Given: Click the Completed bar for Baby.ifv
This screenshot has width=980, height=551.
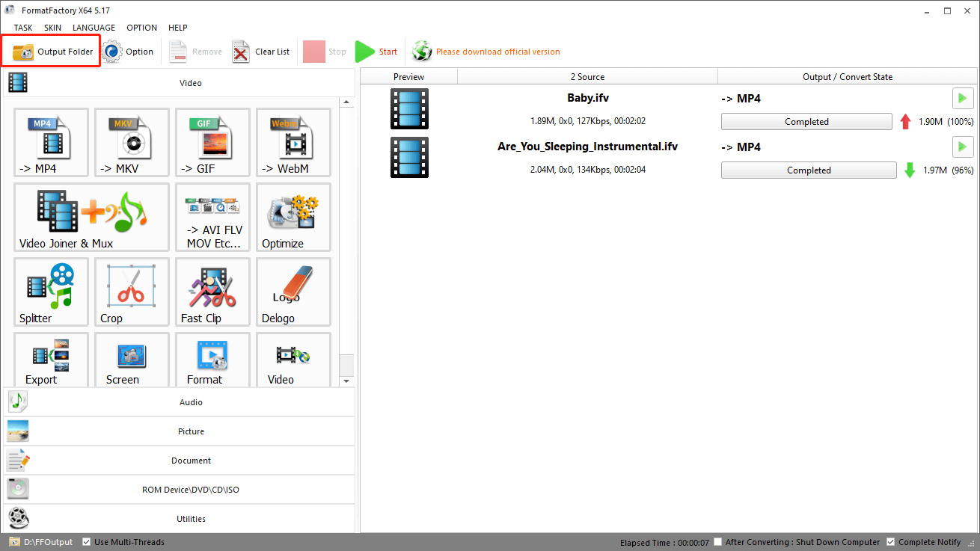Looking at the screenshot, I should pyautogui.click(x=806, y=122).
